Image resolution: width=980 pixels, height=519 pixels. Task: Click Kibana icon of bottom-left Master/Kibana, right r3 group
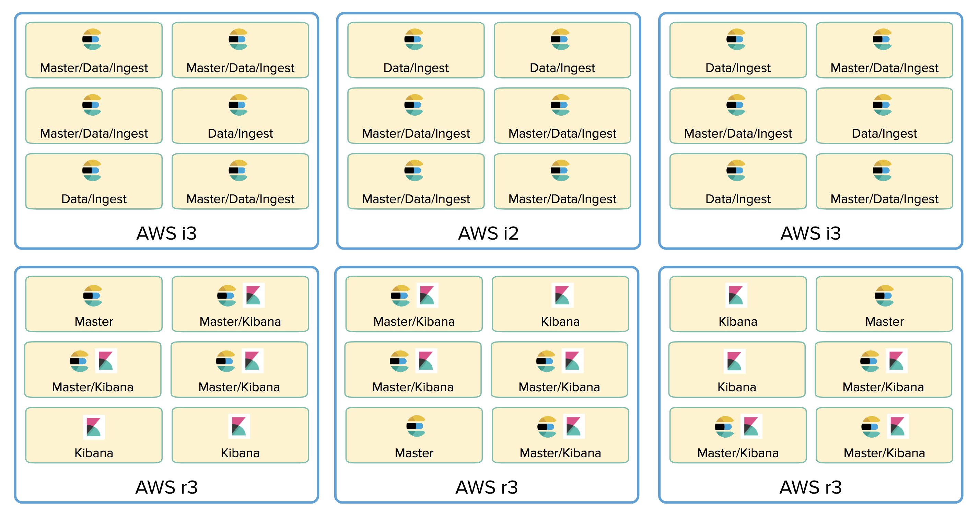pyautogui.click(x=751, y=427)
